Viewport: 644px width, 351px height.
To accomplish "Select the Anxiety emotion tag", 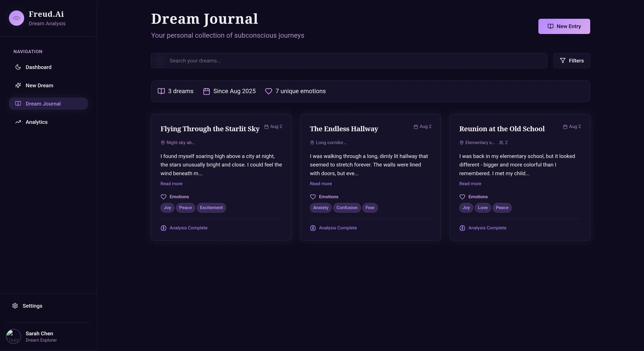I will (320, 208).
